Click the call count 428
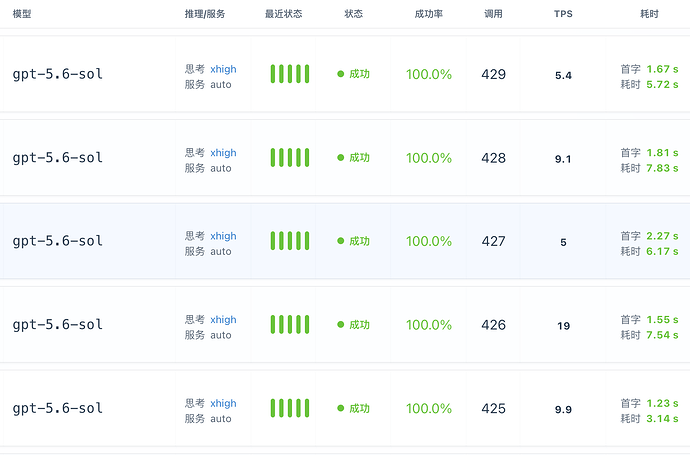The image size is (690, 455). tap(493, 158)
